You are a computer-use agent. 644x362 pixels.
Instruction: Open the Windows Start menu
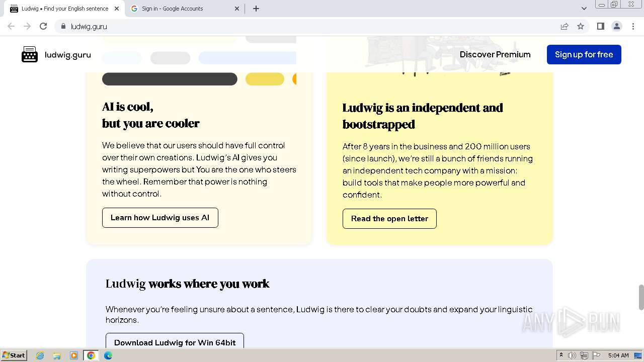pos(14,355)
